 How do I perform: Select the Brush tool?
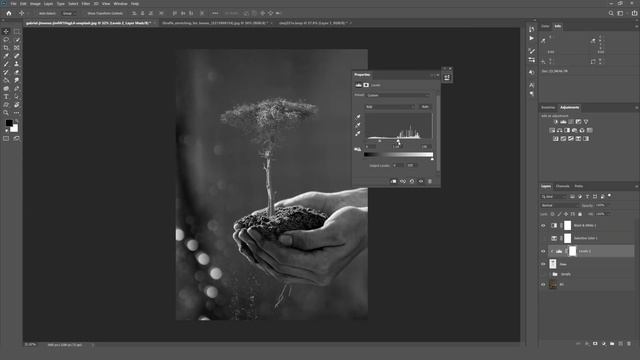(x=6, y=64)
